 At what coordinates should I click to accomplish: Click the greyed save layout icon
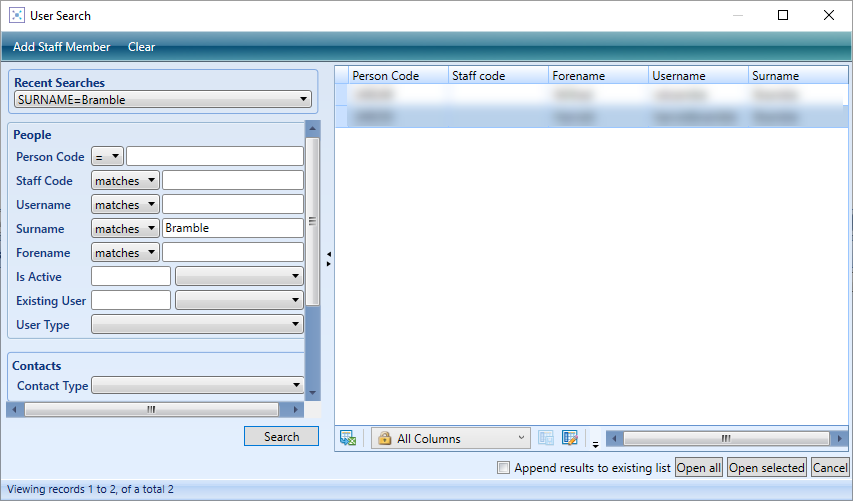pos(546,438)
